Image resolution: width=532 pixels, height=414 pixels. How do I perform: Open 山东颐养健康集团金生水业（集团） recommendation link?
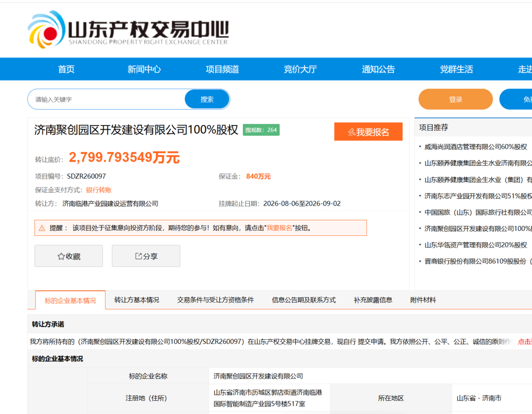(x=478, y=180)
